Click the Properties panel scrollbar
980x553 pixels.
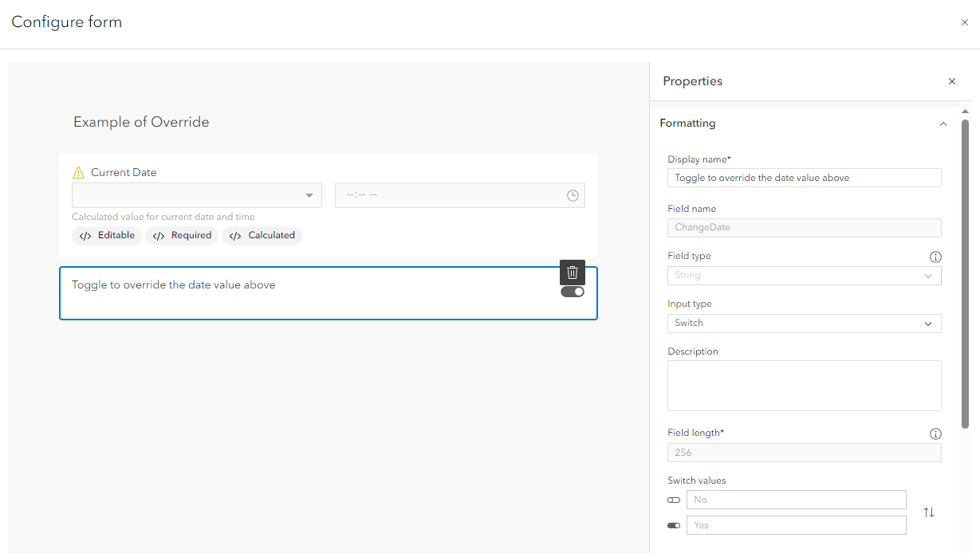[x=965, y=239]
